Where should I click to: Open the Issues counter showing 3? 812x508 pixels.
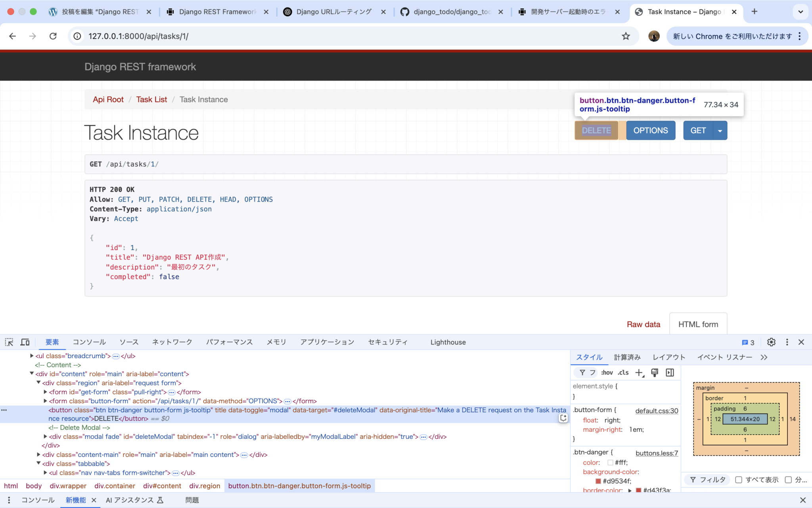748,342
